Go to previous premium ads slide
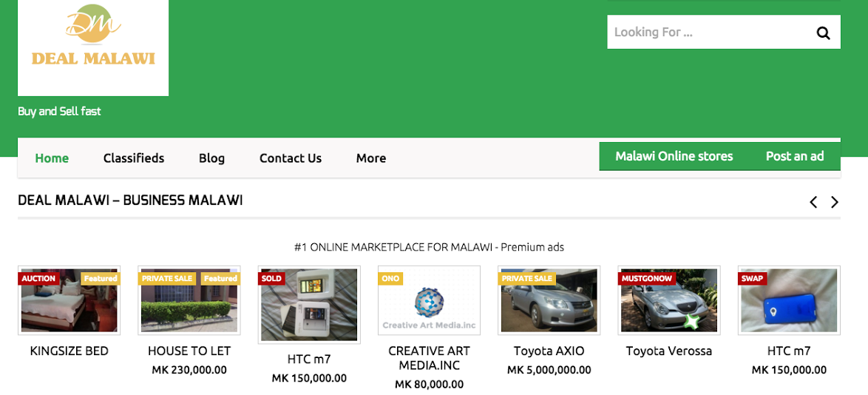This screenshot has width=868, height=395. [x=813, y=202]
